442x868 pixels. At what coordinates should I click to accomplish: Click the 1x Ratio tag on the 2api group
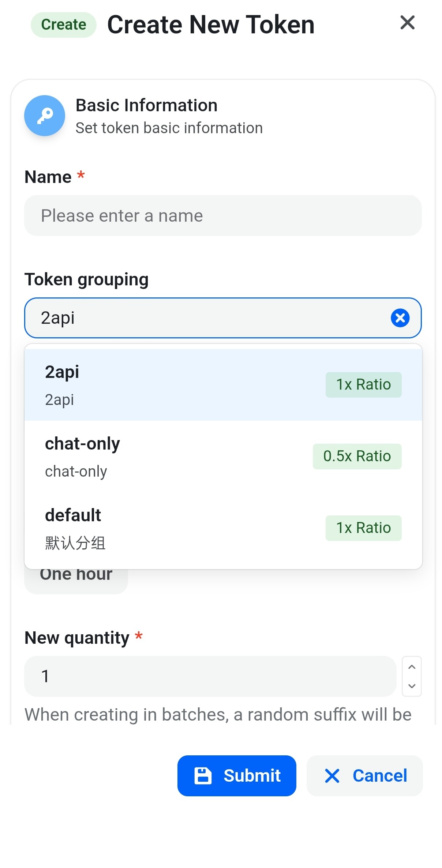point(364,385)
